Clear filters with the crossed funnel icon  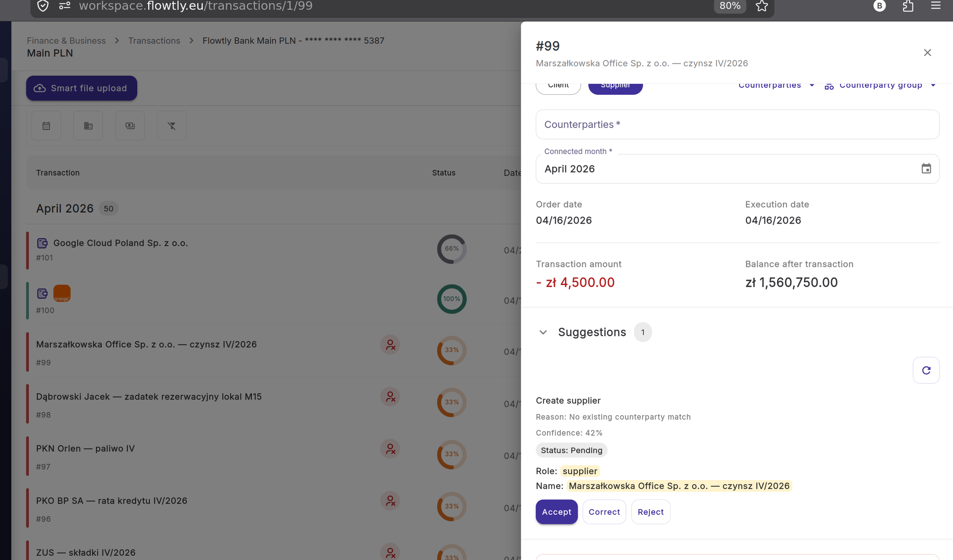(172, 126)
